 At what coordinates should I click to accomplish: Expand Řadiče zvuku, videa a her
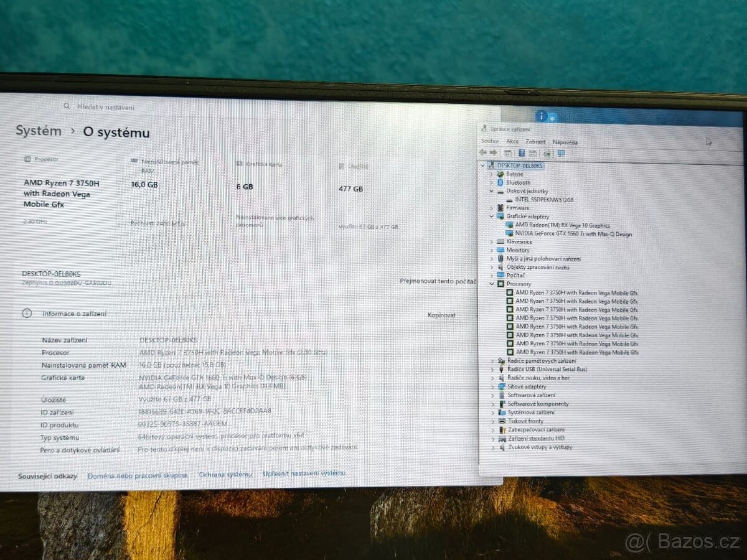(x=493, y=378)
